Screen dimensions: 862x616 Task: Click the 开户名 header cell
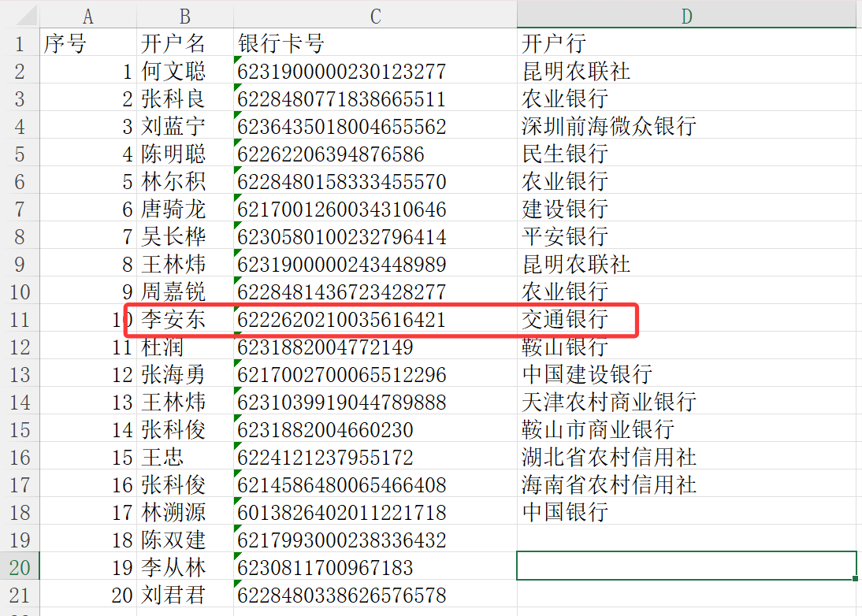pyautogui.click(x=184, y=43)
